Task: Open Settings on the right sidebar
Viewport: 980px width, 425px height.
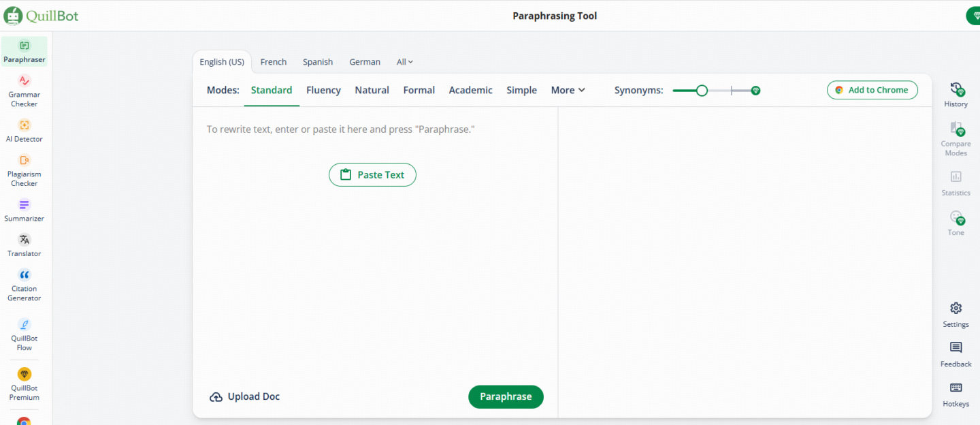Action: point(955,315)
